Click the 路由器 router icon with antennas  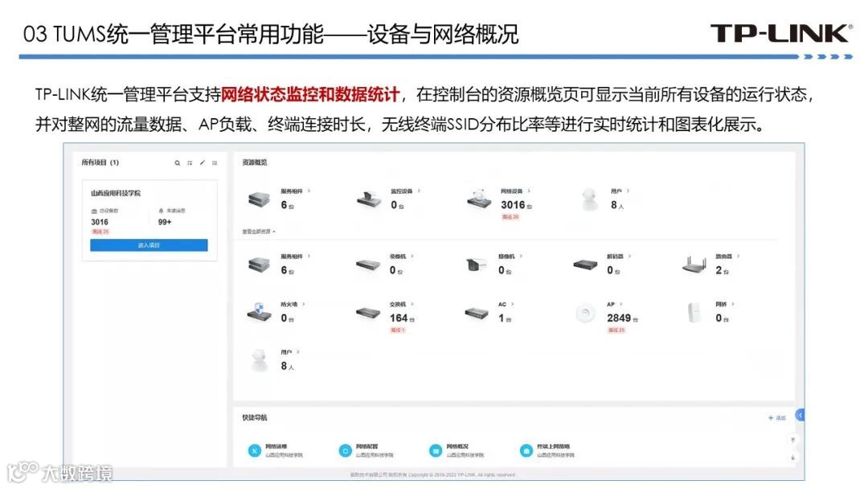694,265
